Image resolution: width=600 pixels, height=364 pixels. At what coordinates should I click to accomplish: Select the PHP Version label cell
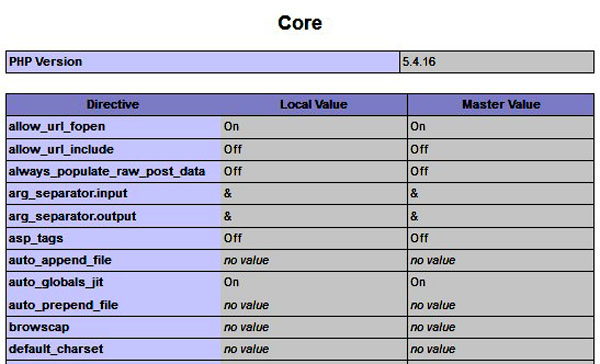pyautogui.click(x=203, y=62)
